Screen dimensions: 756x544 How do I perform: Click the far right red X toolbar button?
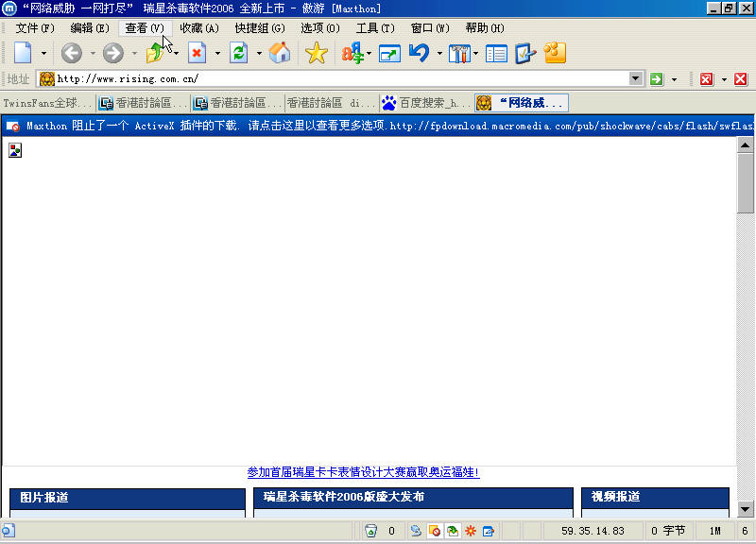point(741,79)
